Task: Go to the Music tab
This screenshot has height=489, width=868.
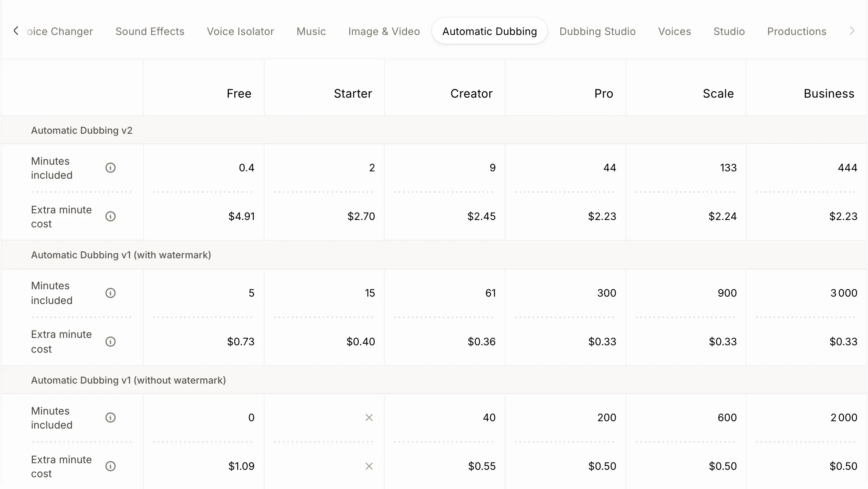Action: 311,31
